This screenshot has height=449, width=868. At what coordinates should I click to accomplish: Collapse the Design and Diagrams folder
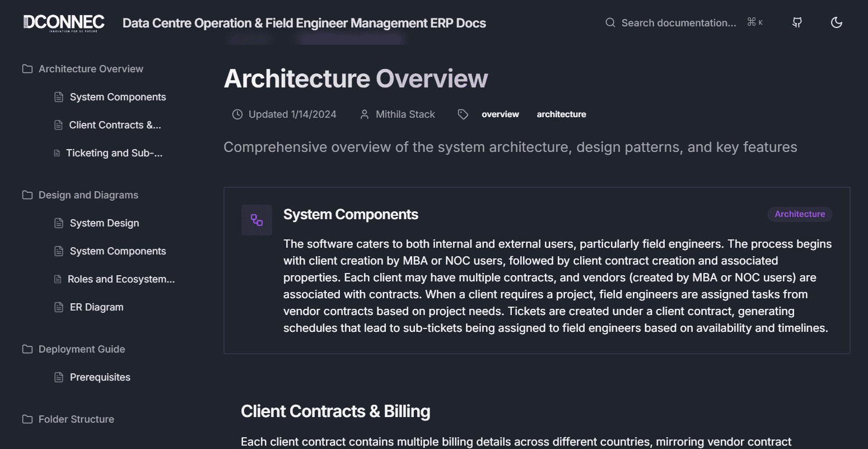[88, 195]
